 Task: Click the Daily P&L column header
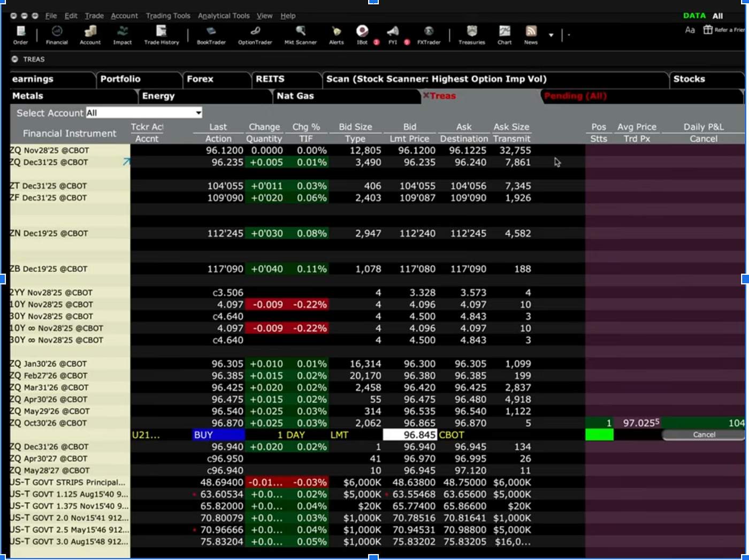pos(704,127)
